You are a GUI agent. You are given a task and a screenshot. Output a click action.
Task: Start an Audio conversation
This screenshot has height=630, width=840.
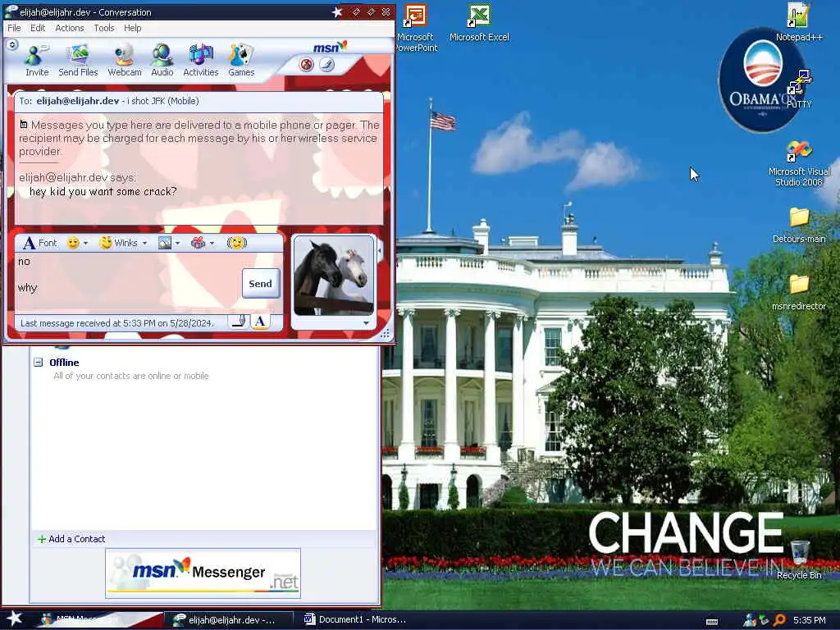[x=162, y=60]
